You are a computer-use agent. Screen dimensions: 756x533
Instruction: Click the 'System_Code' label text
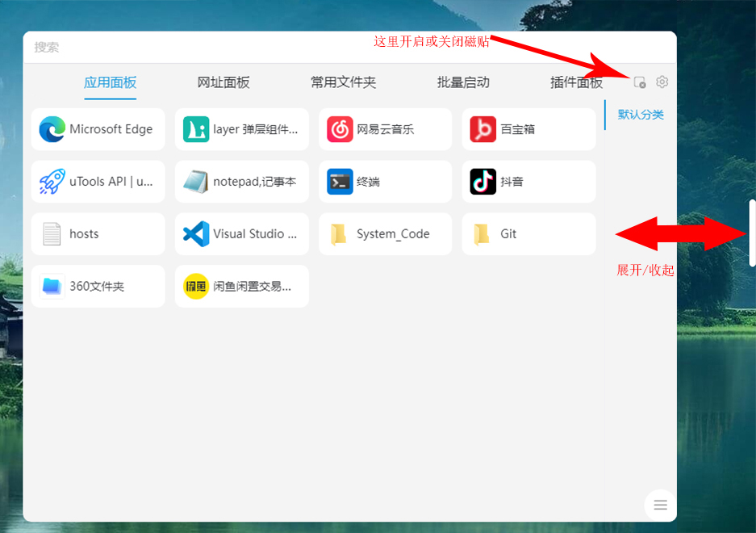tap(393, 234)
